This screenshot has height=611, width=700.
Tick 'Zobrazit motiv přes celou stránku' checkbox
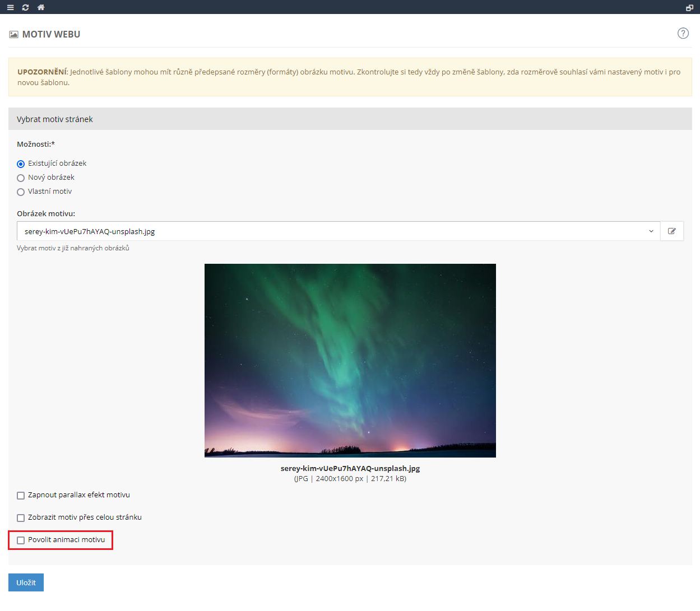[x=21, y=518]
